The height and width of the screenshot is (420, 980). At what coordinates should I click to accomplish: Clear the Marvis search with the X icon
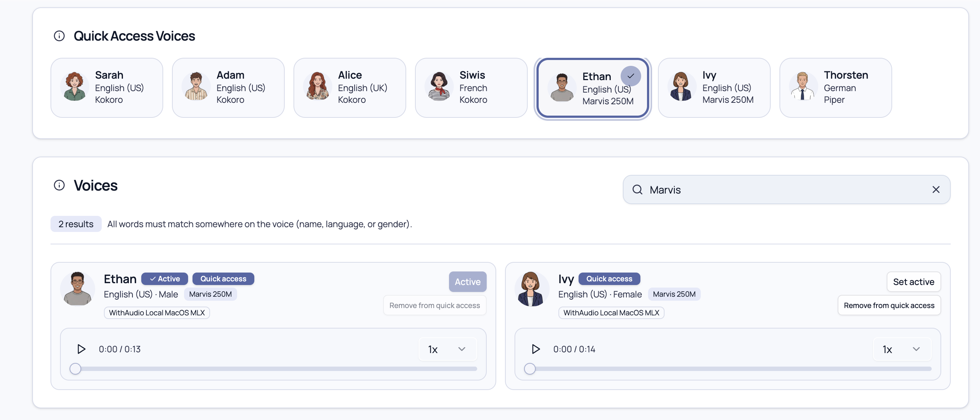coord(936,189)
